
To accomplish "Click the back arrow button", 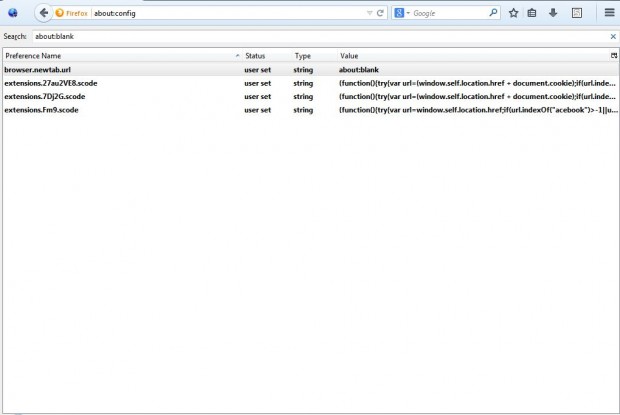I will click(43, 13).
